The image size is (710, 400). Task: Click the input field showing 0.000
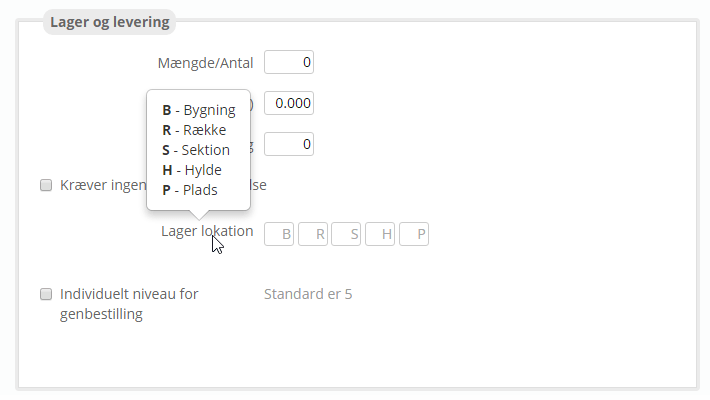[x=289, y=103]
